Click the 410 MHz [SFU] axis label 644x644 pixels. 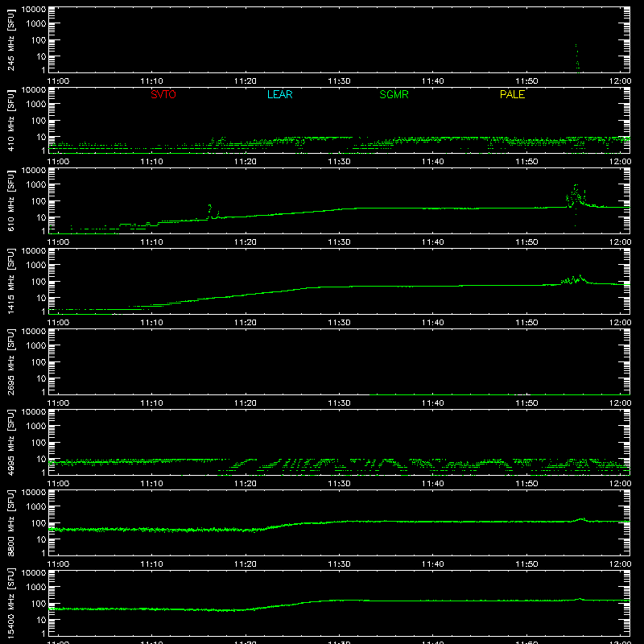coord(10,121)
